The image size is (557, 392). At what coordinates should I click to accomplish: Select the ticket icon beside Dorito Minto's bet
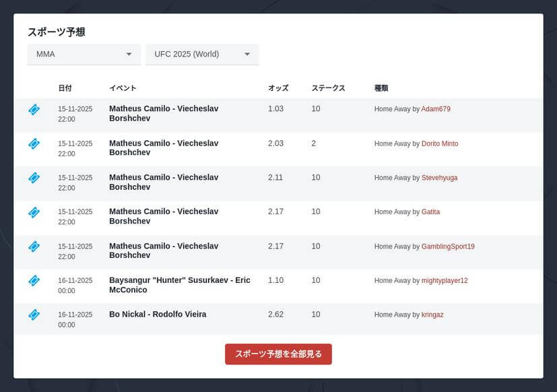[x=34, y=144]
